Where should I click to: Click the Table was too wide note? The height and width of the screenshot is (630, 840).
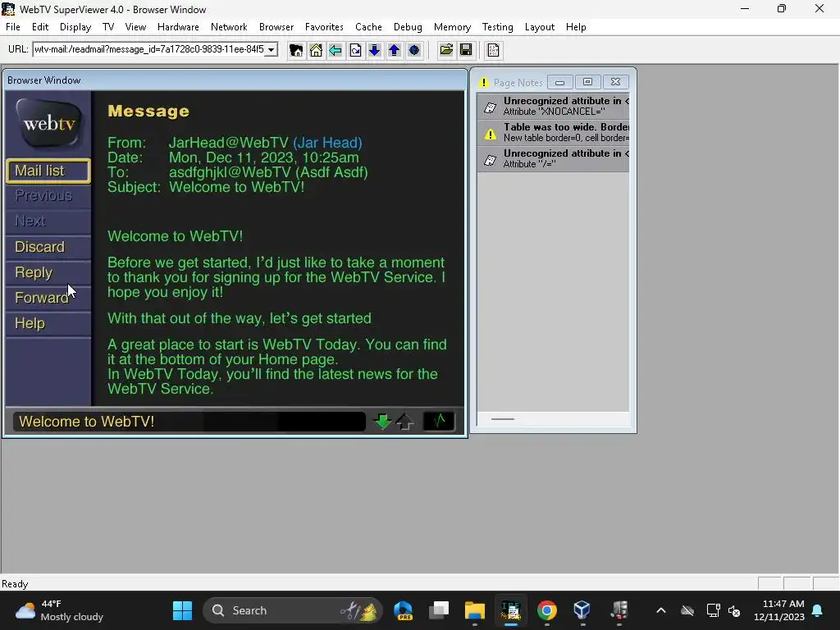pos(553,132)
